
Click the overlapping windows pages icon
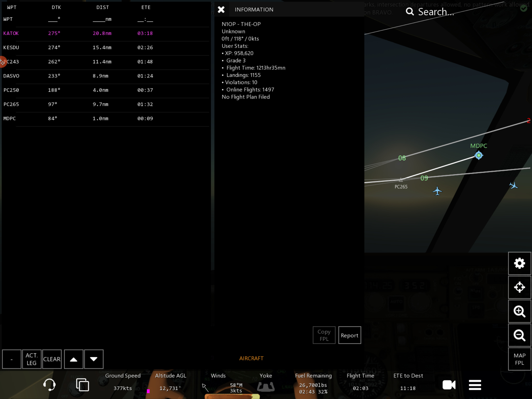point(82,385)
